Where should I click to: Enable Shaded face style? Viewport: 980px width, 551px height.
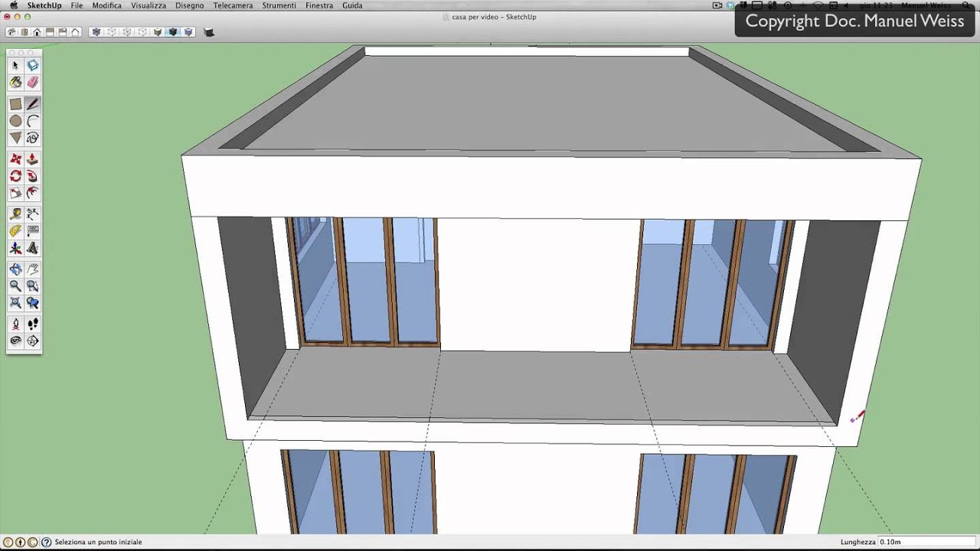click(158, 32)
